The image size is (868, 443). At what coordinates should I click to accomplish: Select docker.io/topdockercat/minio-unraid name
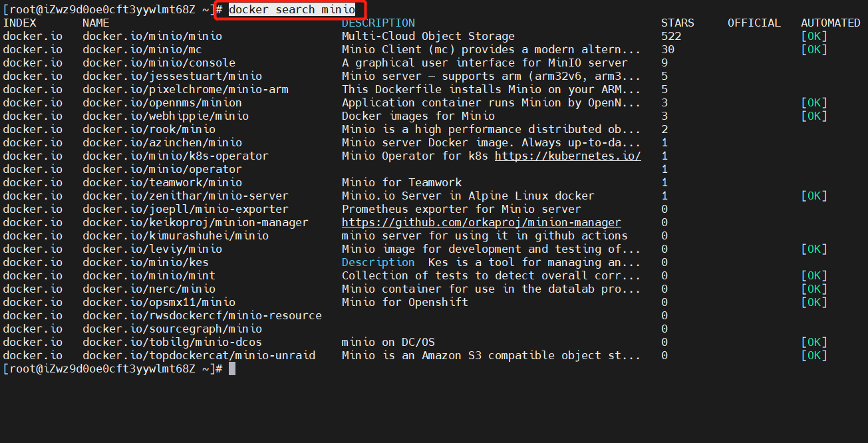(199, 355)
